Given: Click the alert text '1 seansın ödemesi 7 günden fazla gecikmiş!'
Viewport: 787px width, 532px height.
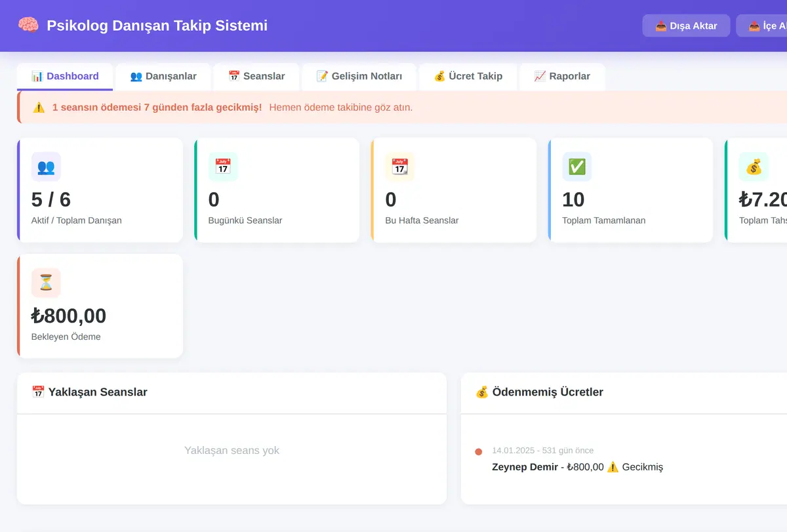Looking at the screenshot, I should 157,107.
